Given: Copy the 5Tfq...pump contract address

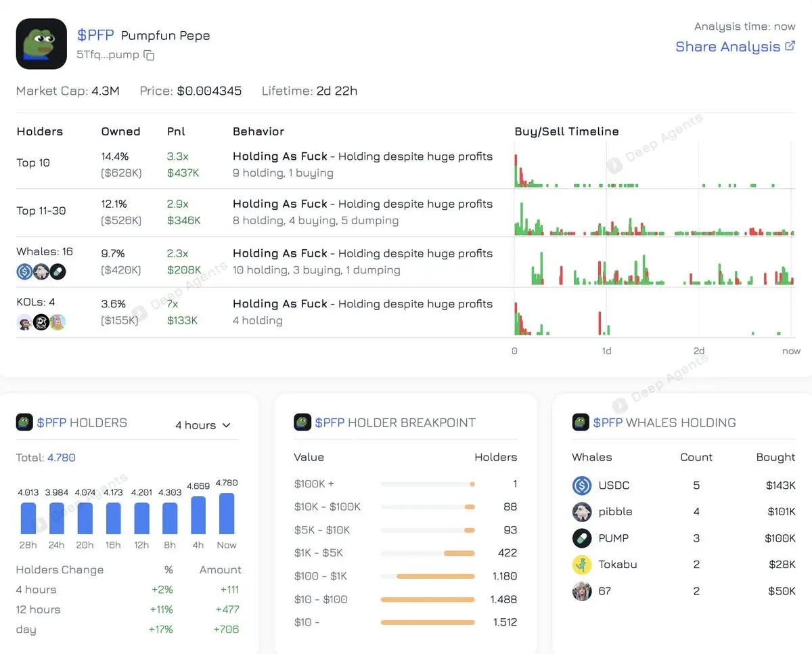Looking at the screenshot, I should pos(150,56).
